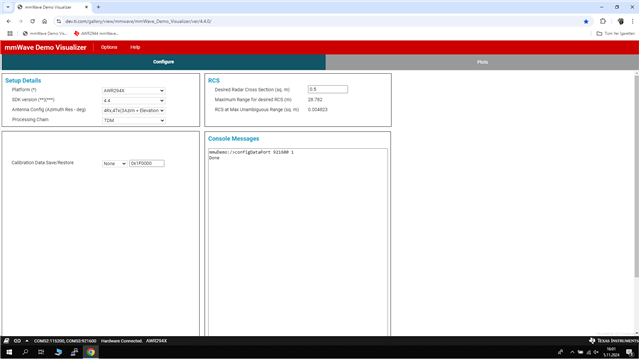Click the address bar URL
This screenshot has height=361, width=640.
point(138,21)
